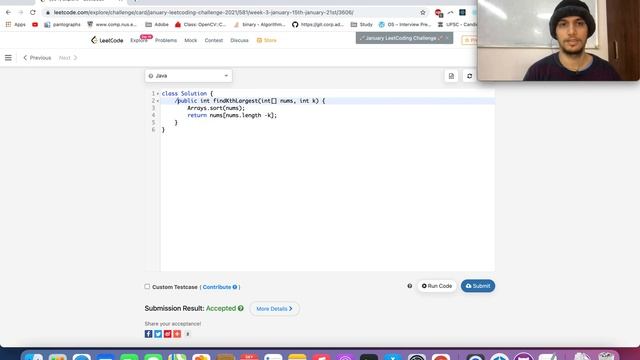
Task: Open the pantographs bookmark
Action: [62, 24]
